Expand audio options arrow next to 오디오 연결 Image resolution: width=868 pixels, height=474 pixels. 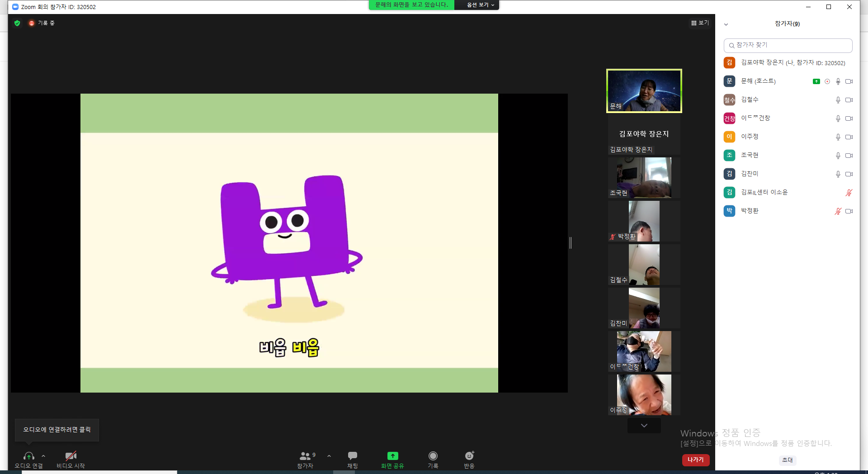(43, 456)
